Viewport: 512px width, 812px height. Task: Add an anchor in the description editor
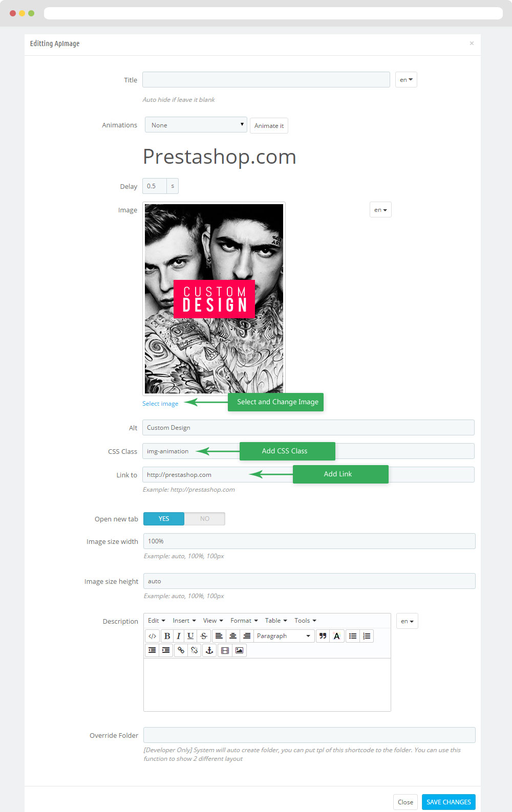[x=209, y=650]
